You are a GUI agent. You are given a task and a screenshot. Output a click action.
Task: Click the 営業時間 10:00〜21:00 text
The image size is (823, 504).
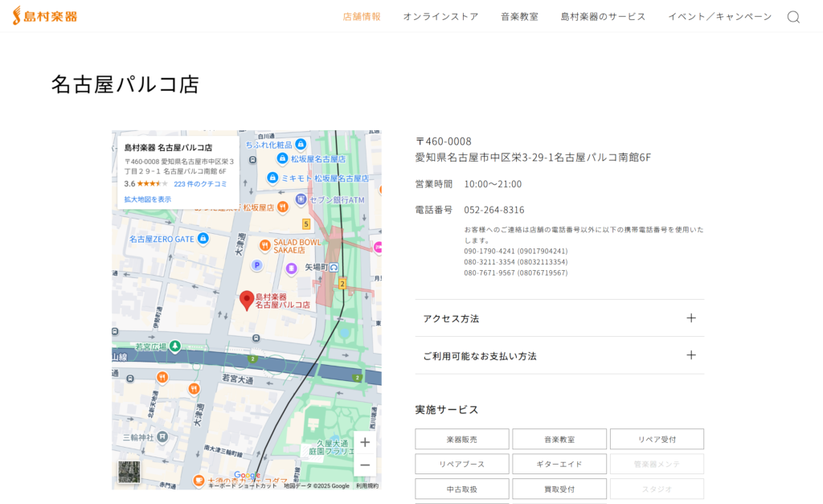pos(469,184)
